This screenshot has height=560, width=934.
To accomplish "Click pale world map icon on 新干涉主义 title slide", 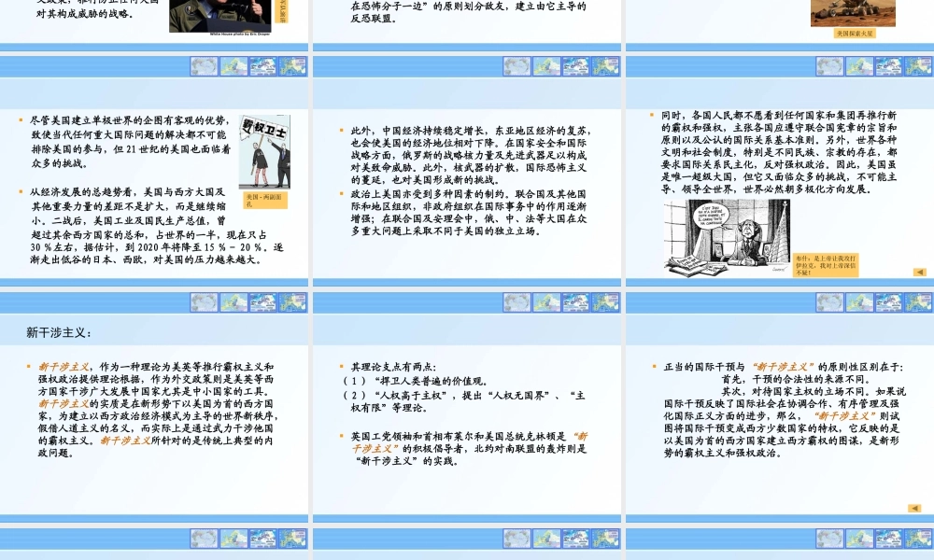I will coord(204,302).
